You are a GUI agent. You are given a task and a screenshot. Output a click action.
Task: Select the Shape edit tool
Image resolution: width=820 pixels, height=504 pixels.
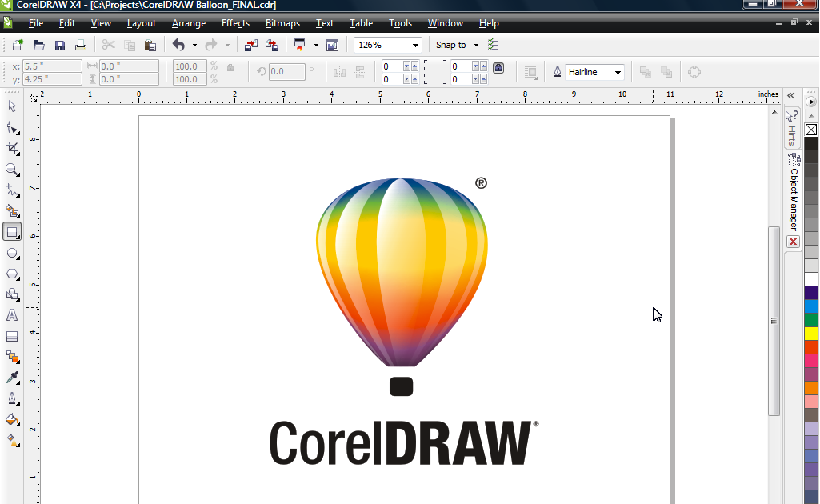click(x=12, y=127)
